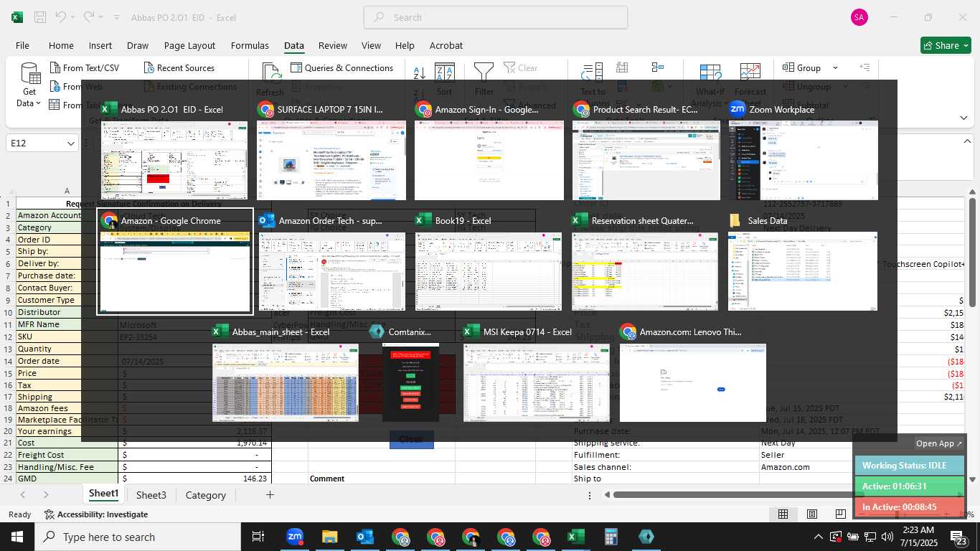Switch to the Home ribbon tab
Viewport: 980px width, 551px height.
tap(61, 45)
